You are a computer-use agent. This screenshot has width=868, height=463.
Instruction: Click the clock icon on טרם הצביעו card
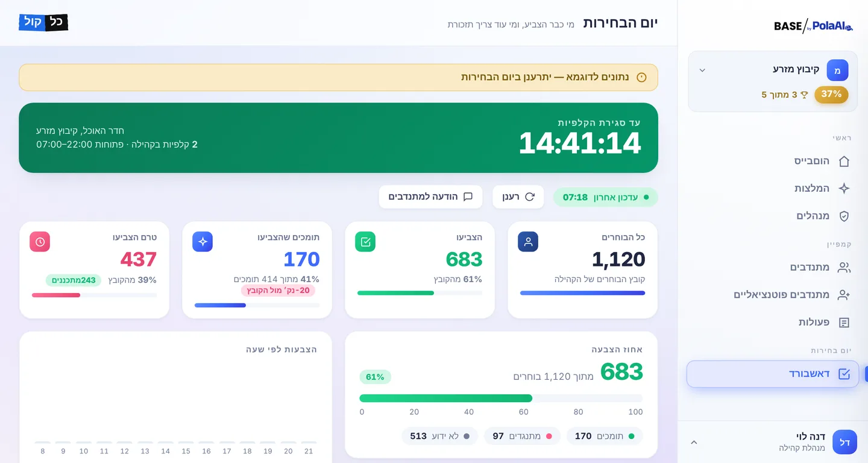pyautogui.click(x=40, y=242)
